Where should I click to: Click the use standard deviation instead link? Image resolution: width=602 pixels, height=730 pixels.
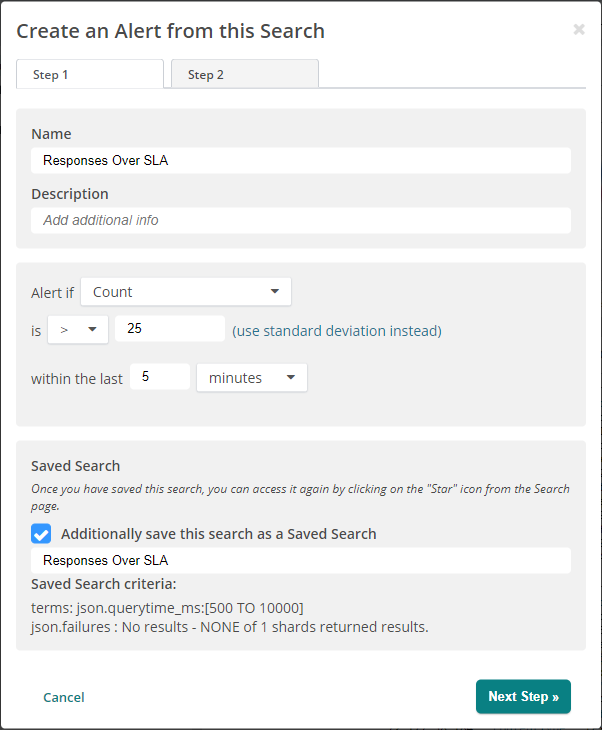(337, 330)
